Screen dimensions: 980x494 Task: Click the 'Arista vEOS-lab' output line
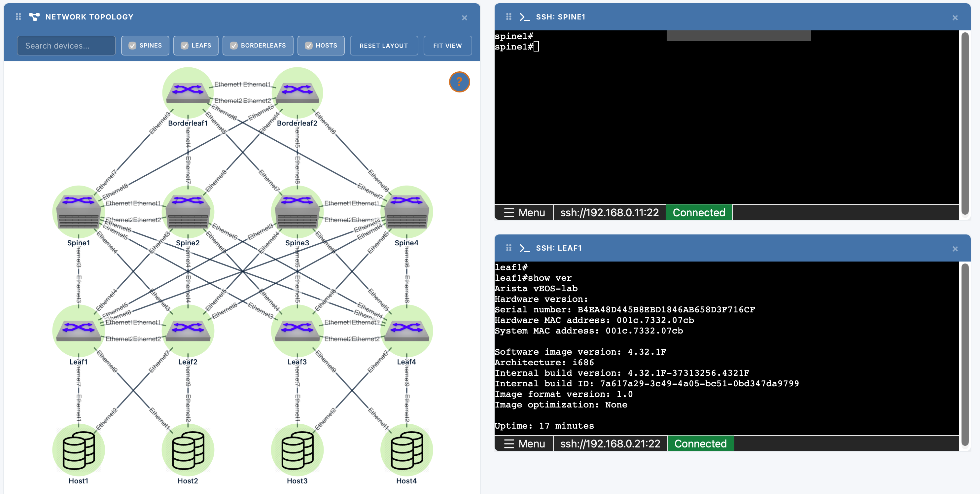(x=536, y=289)
